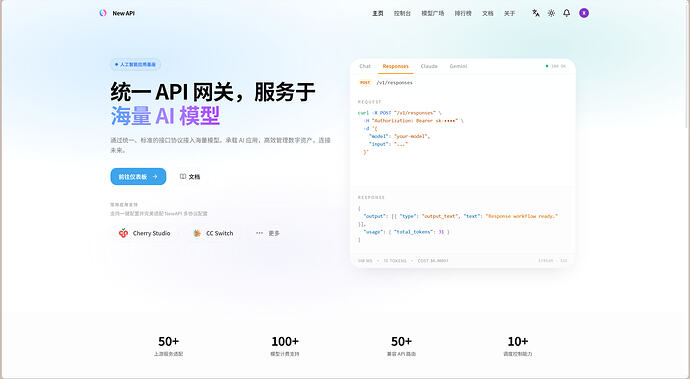Viewport: 690px width, 379px height.
Task: Select the Responses tab
Action: pos(396,66)
